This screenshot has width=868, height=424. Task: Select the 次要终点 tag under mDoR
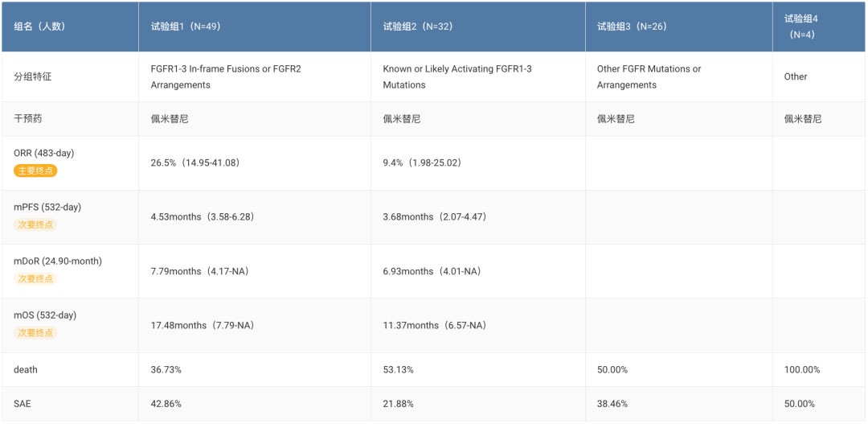click(x=35, y=278)
